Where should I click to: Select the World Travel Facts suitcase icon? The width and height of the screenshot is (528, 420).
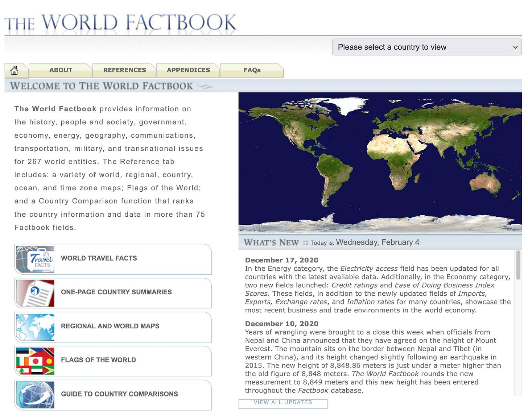[x=35, y=259]
